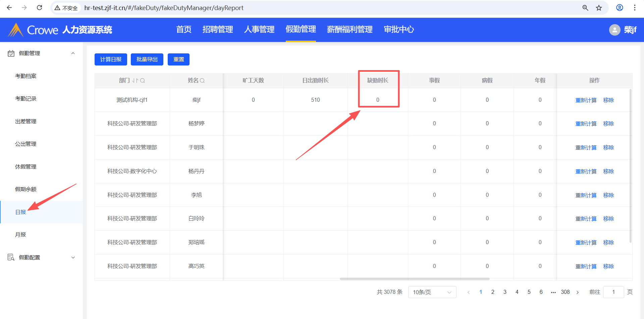Reload the page with browser refresh icon
This screenshot has width=644, height=319.
[39, 8]
